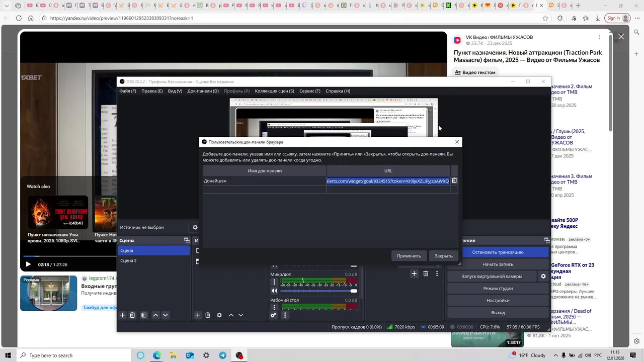Edit the highlighted donation widget URL field
Screen dimensions: 644x362
388,180
